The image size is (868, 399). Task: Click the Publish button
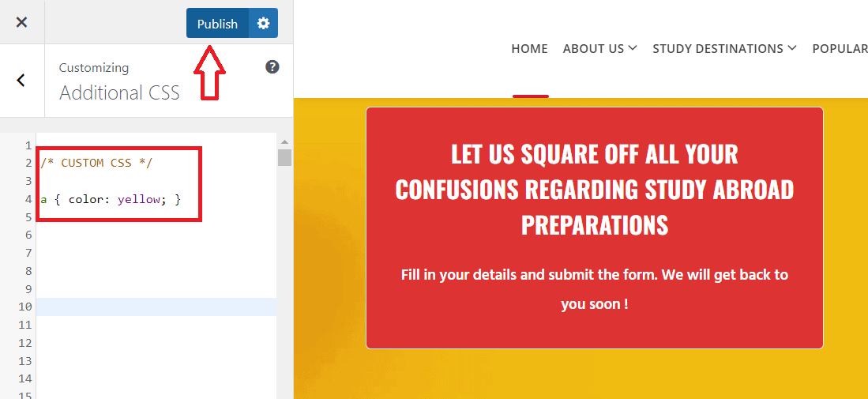pos(217,24)
